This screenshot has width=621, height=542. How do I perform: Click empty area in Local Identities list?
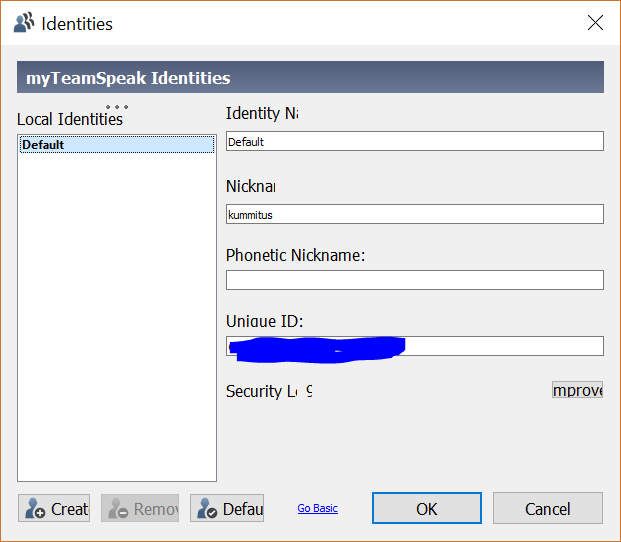(x=117, y=320)
